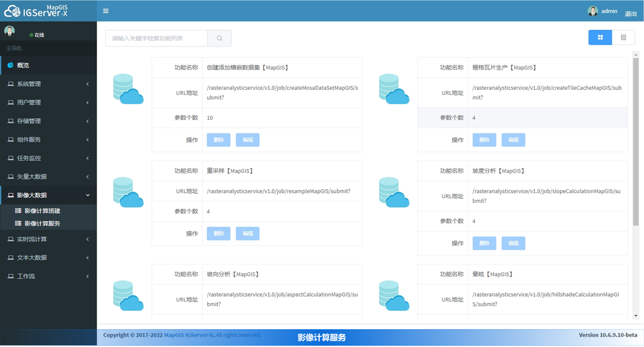Image resolution: width=644 pixels, height=347 pixels.
Task: Click 创建添加镶嵌数据集 database cloud icon
Action: point(128,89)
